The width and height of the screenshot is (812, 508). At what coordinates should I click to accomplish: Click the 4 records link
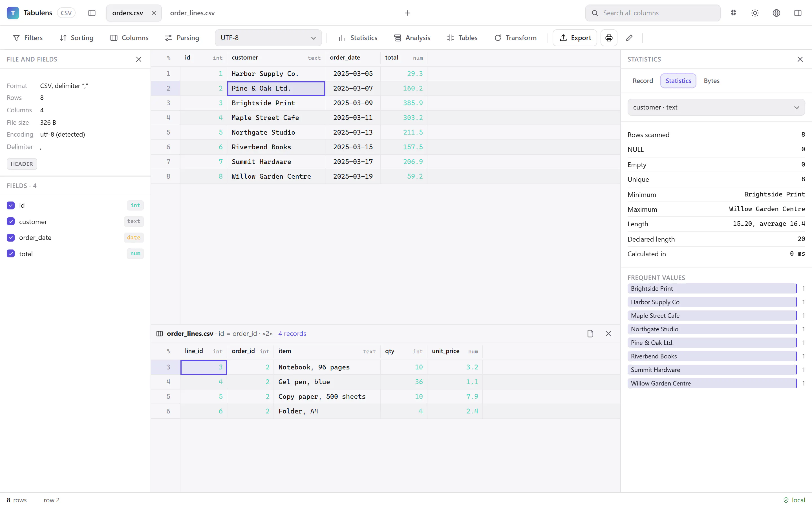click(x=292, y=334)
